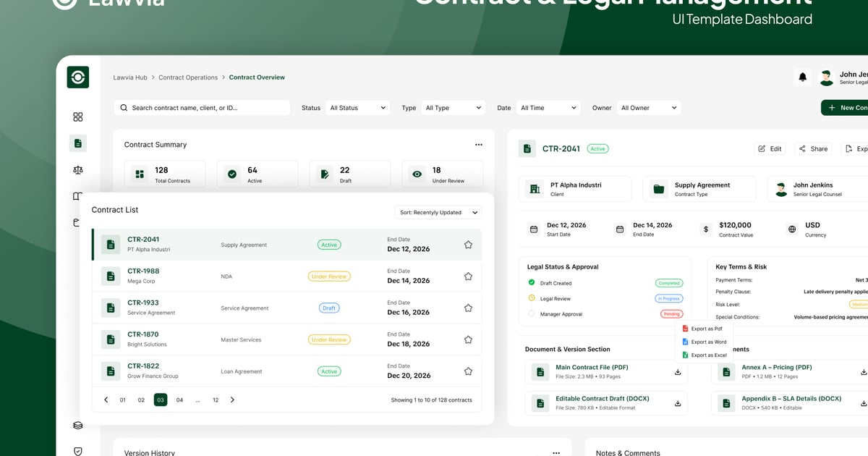Go to pagination page 04
The height and width of the screenshot is (456, 868).
179,400
